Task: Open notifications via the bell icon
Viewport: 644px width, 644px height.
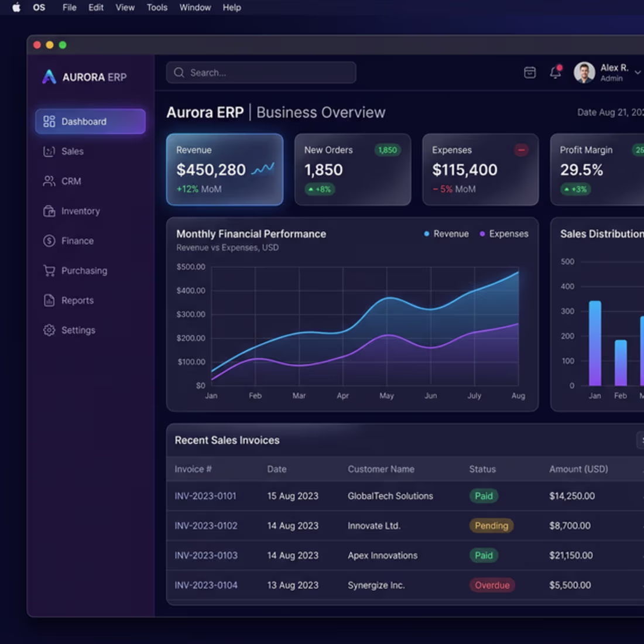Action: click(x=555, y=72)
